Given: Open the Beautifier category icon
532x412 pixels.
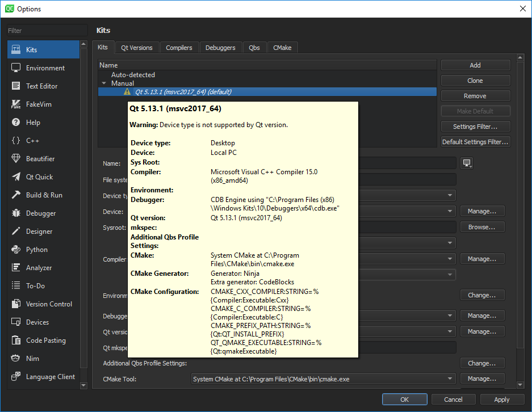Looking at the screenshot, I should [16, 159].
